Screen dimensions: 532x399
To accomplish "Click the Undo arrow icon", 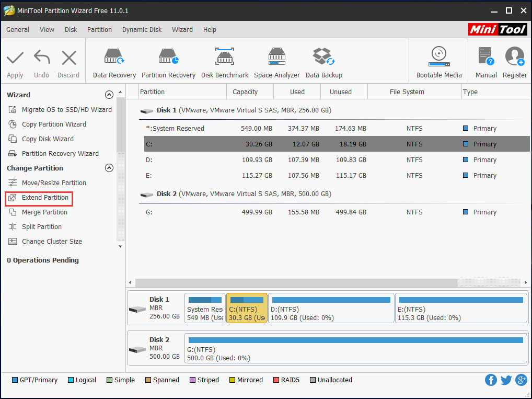I will pos(42,58).
